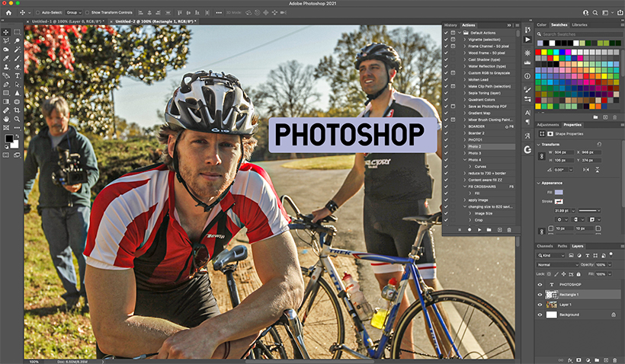This screenshot has width=625, height=364.
Task: Collapse the Photo 4 action
Action: pos(464,160)
